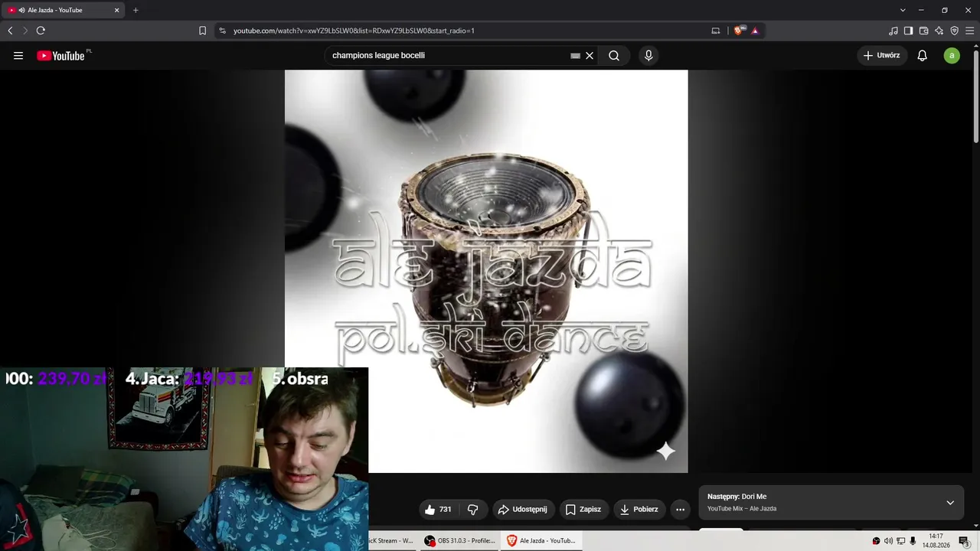Expand the Następny: Dori Me playlist panel
Image resolution: width=980 pixels, height=551 pixels.
[x=831, y=503]
